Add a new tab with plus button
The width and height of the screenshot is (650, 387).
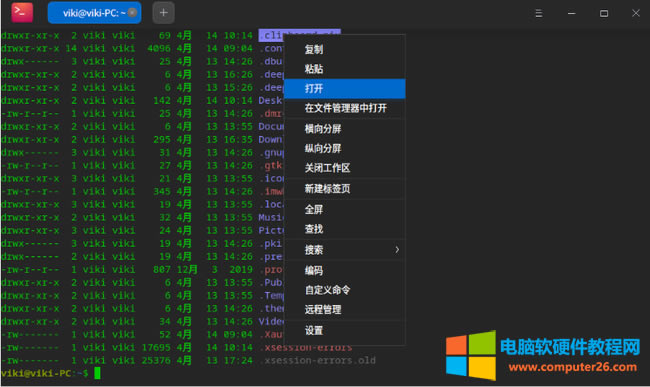[163, 13]
